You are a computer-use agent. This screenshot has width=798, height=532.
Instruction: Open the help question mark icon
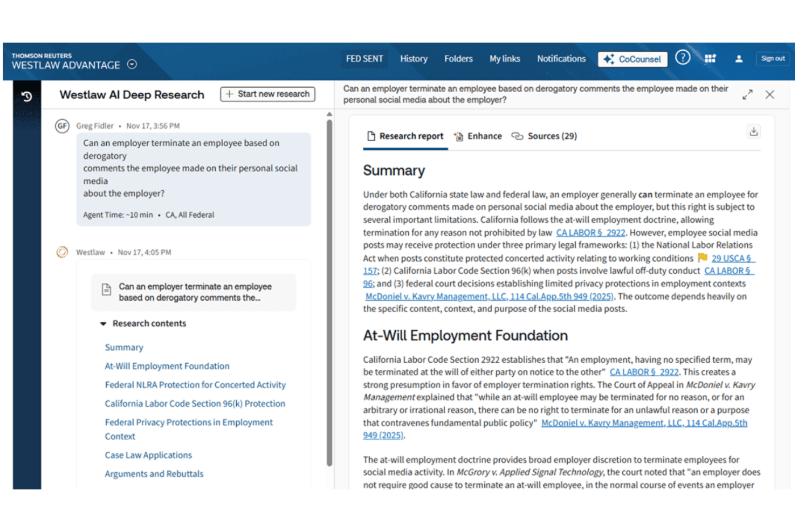point(683,58)
